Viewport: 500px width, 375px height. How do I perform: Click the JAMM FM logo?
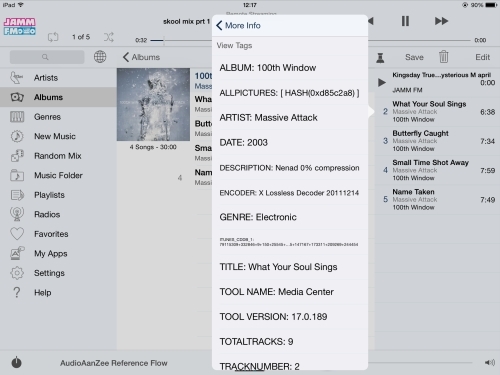pos(20,27)
